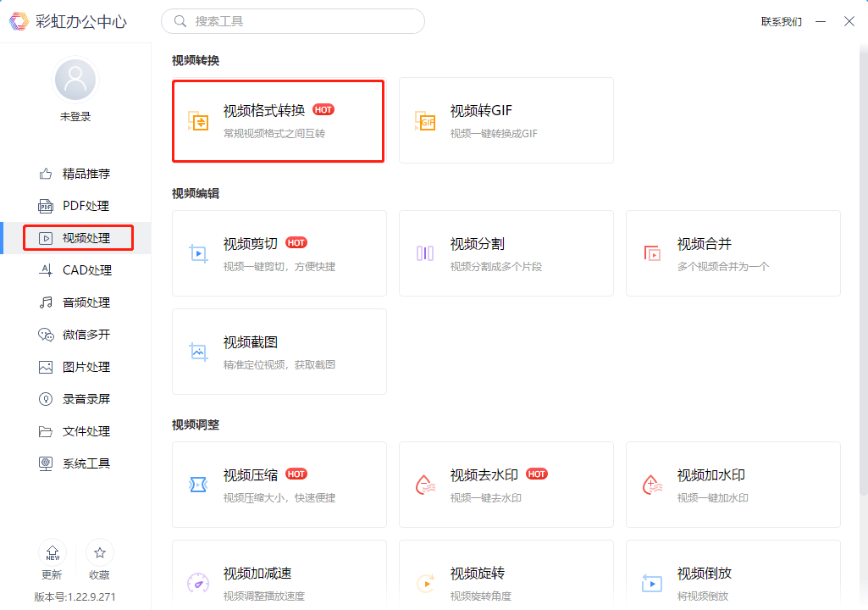Click the 视频处理 play icon in sidebar
The height and width of the screenshot is (610, 868).
46,238
